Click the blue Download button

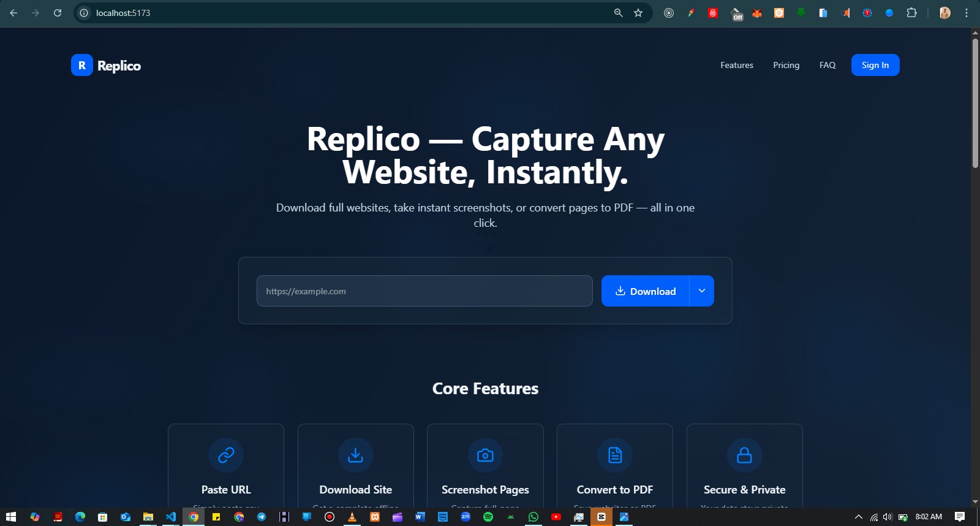tap(646, 291)
